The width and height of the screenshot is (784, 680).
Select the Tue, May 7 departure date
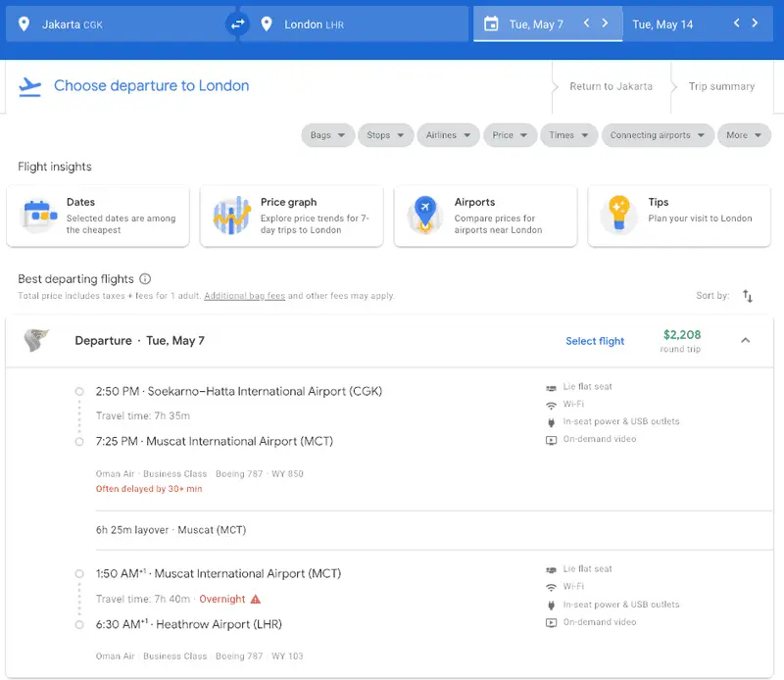click(536, 24)
